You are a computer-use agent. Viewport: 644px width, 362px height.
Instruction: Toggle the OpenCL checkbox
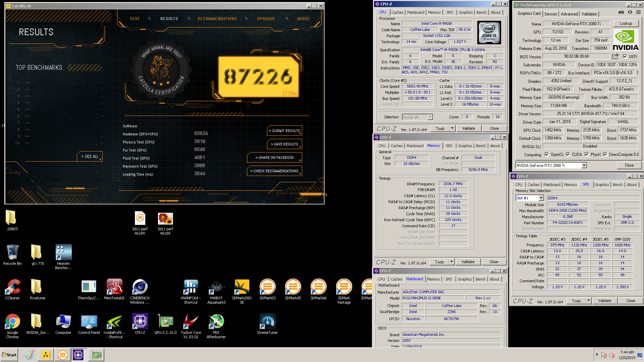(x=547, y=155)
